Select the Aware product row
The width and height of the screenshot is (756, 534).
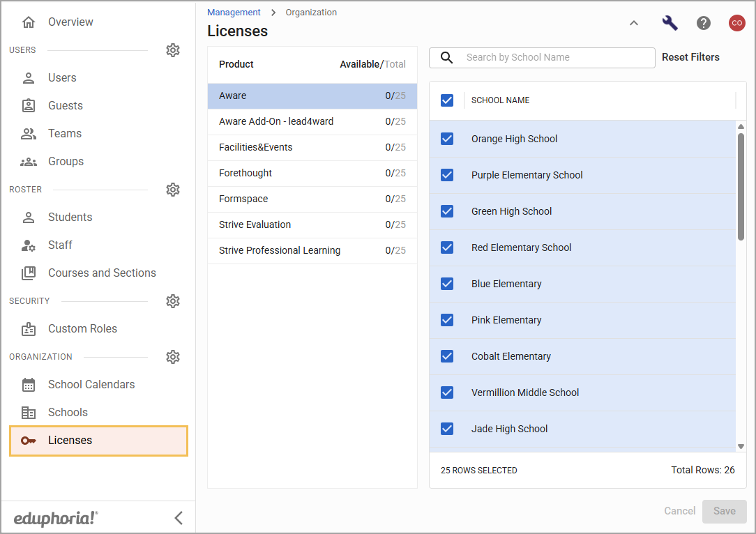tap(312, 96)
